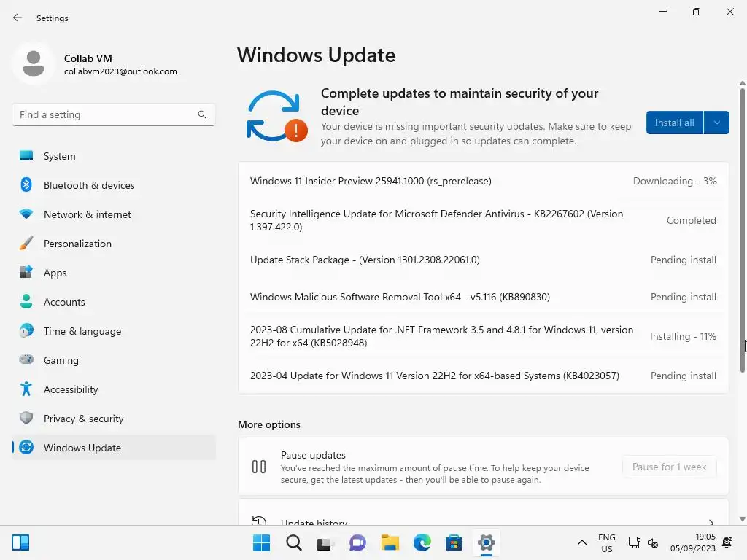Click the Apps icon in sidebar

click(26, 273)
